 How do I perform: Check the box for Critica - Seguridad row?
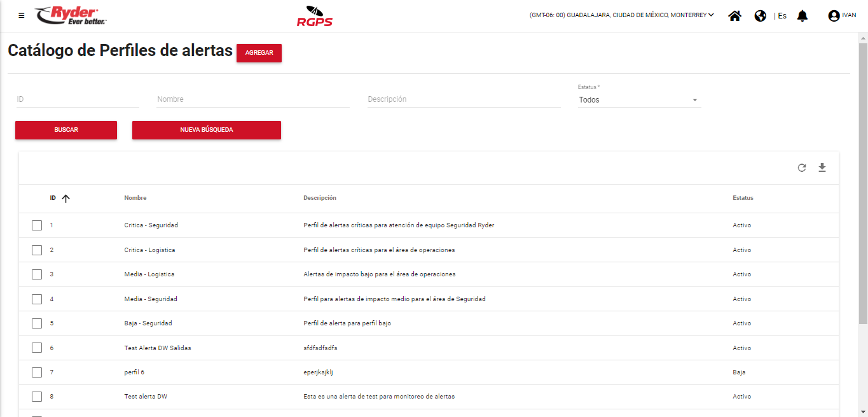(37, 225)
